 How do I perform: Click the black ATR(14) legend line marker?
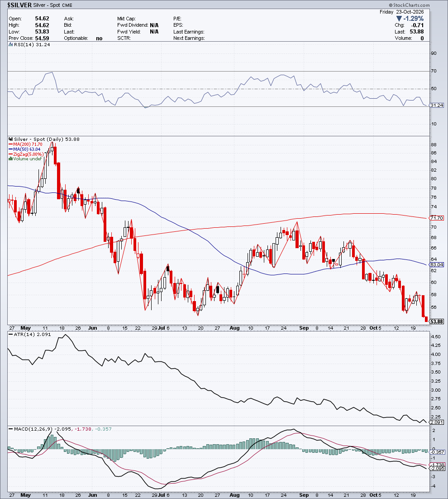coord(11,335)
